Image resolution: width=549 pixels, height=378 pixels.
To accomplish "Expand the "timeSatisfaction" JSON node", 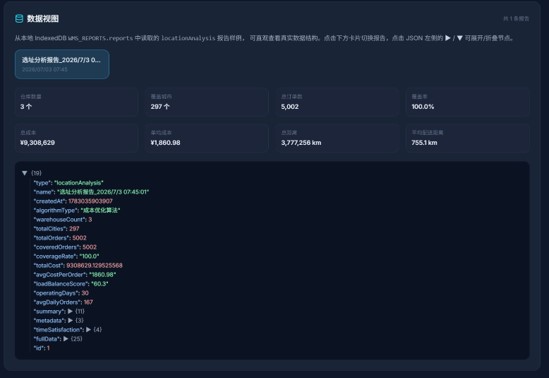I will (x=89, y=329).
